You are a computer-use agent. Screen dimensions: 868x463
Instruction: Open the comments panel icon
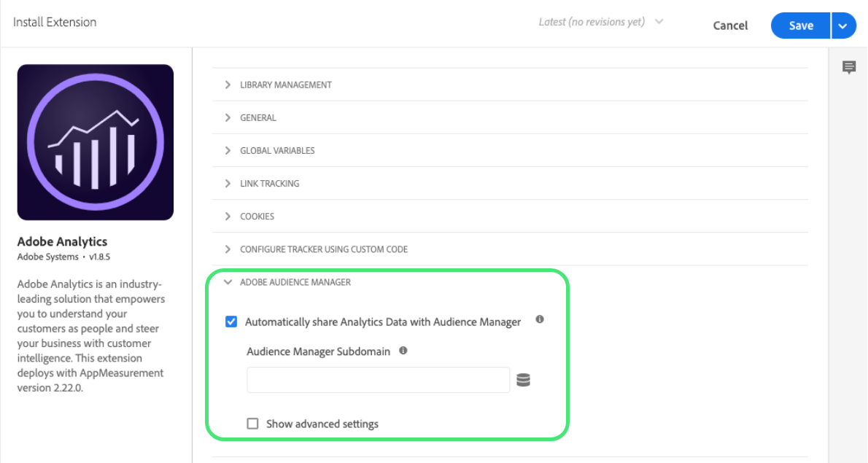848,68
